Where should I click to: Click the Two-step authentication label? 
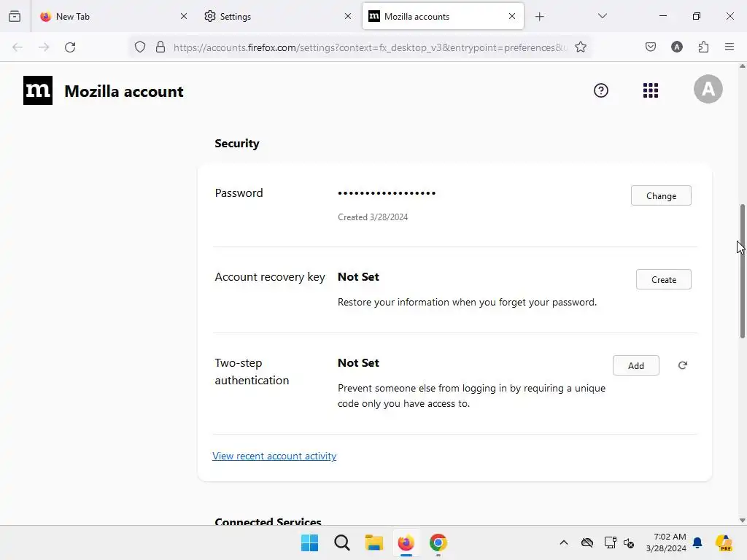252,371
